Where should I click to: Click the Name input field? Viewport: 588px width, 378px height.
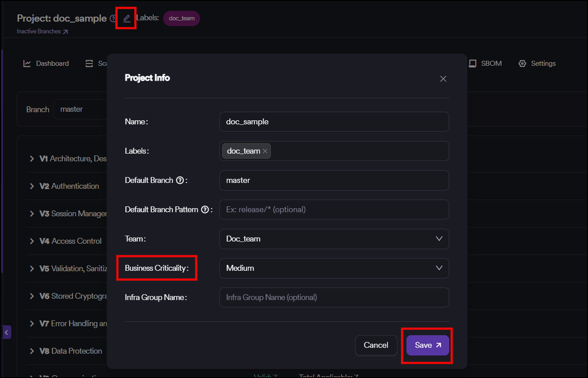pos(334,122)
